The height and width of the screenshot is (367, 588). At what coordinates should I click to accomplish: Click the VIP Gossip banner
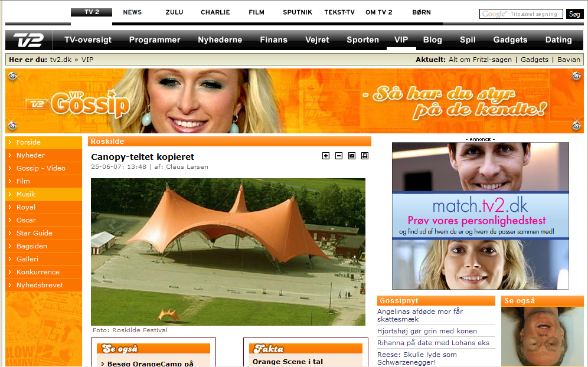click(295, 101)
